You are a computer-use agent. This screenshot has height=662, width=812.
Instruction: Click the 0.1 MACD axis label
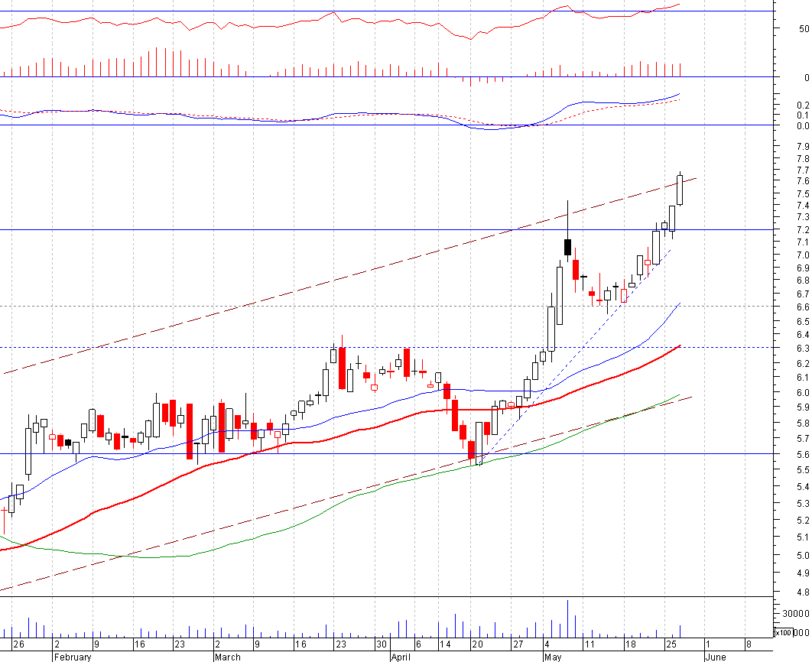[x=803, y=115]
